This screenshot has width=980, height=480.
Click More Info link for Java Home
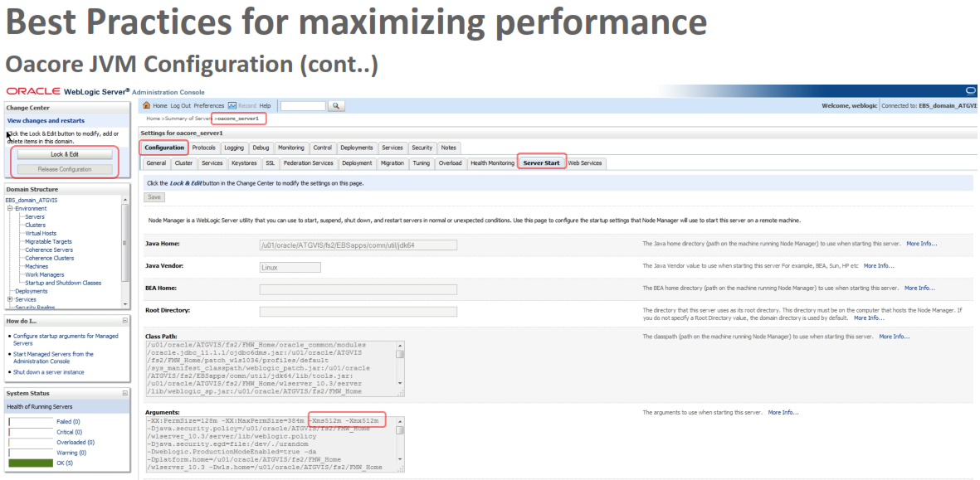(922, 244)
